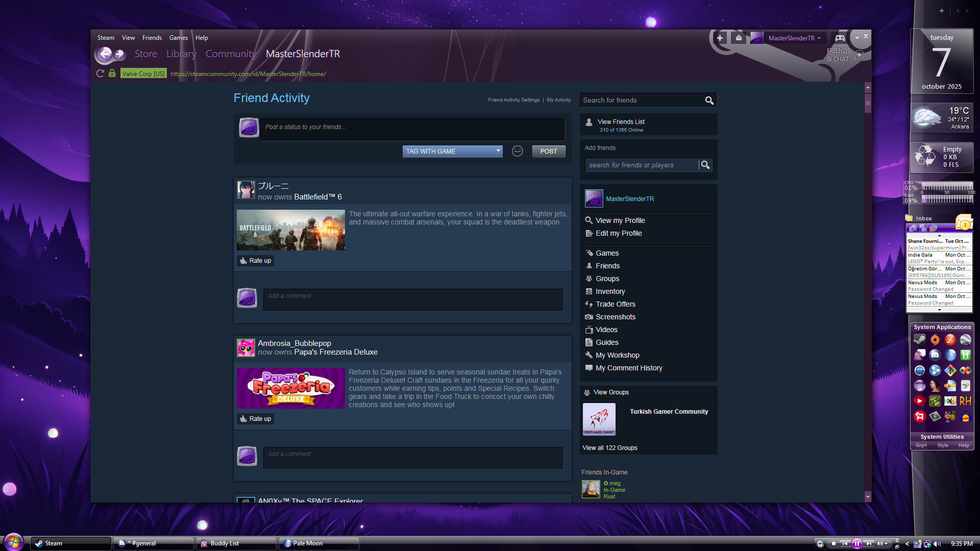This screenshot has width=980, height=551.
Task: Open the window options down-arrow near close
Action: pyautogui.click(x=857, y=37)
